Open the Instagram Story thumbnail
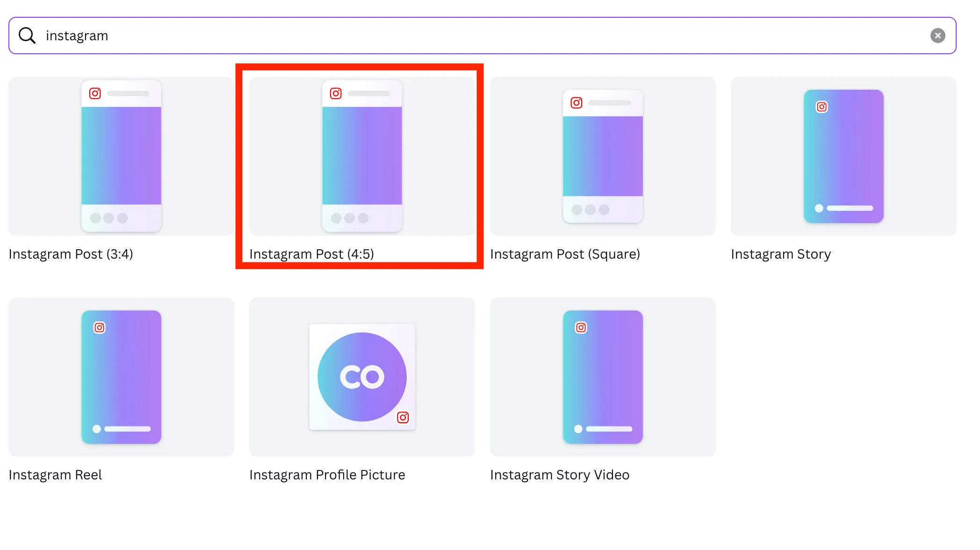 843,156
